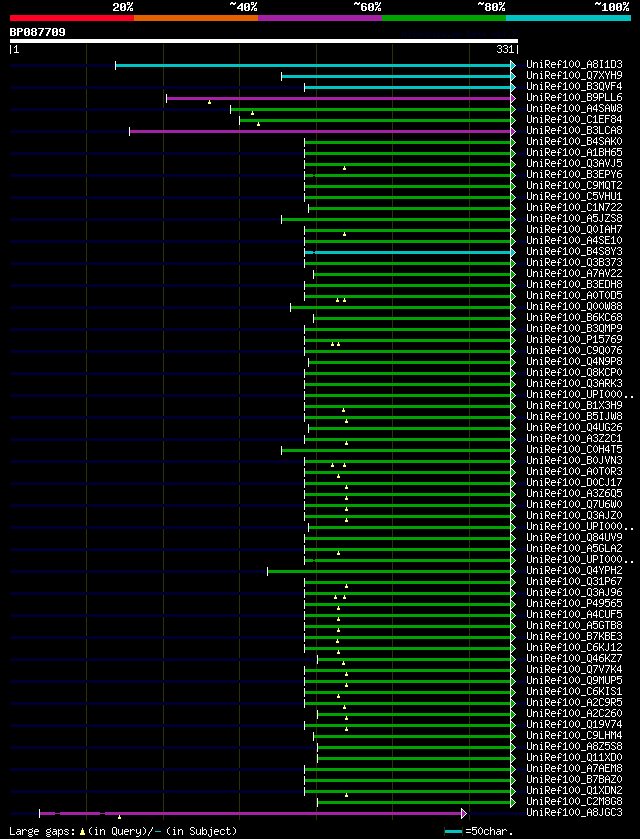The image size is (640, 839).
Task: Select the UniRef100_A5JZS8 label
Action: (x=574, y=218)
